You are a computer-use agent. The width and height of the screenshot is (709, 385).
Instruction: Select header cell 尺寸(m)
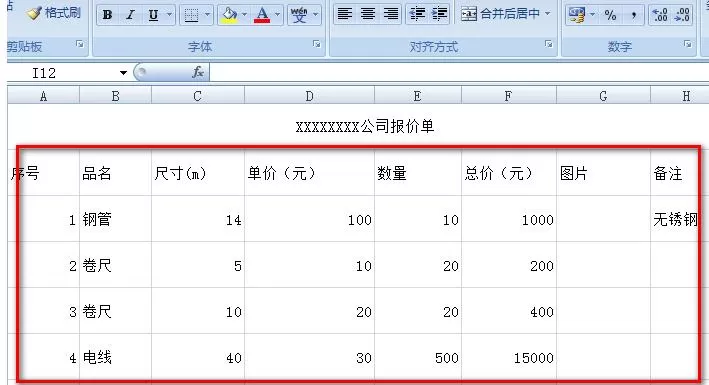tap(198, 173)
